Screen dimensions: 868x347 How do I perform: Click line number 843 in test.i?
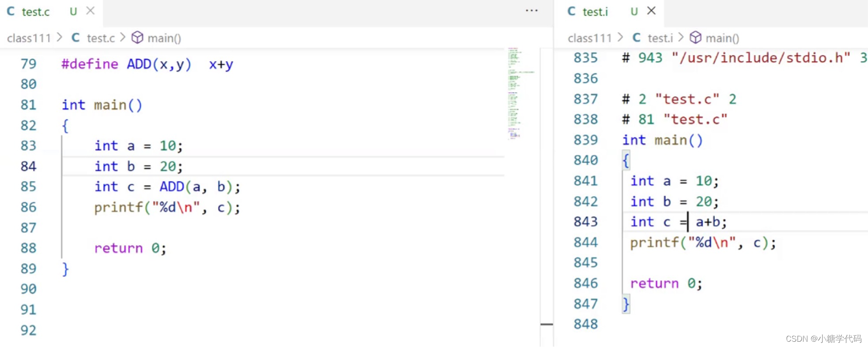tap(585, 221)
